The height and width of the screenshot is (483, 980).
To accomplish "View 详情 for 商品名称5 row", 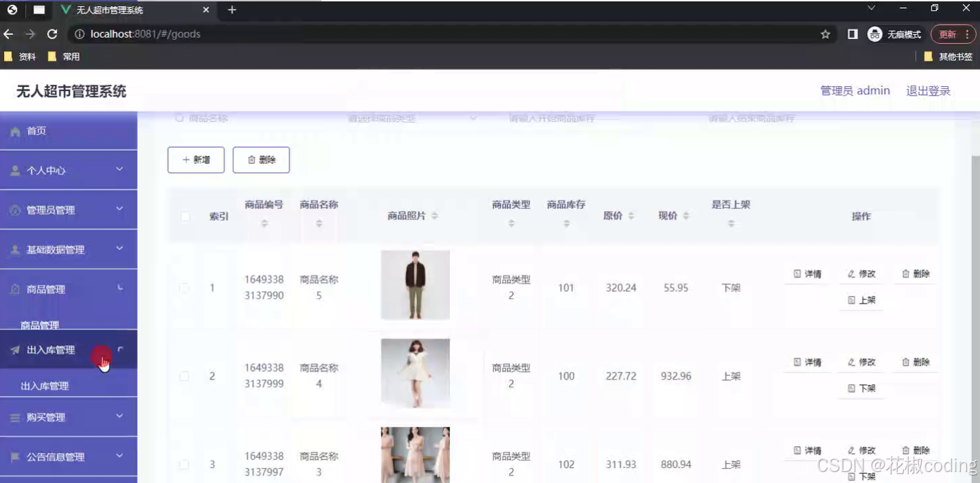I will pos(807,274).
